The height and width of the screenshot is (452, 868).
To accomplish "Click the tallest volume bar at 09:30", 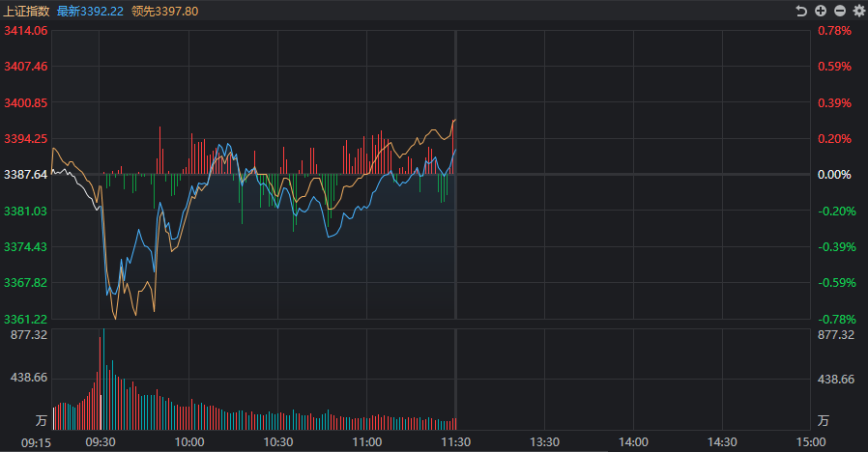I will 103,379.
